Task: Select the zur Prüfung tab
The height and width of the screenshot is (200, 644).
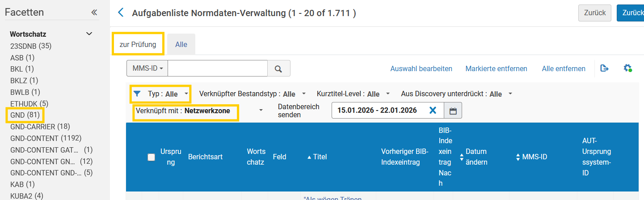Action: (x=138, y=44)
